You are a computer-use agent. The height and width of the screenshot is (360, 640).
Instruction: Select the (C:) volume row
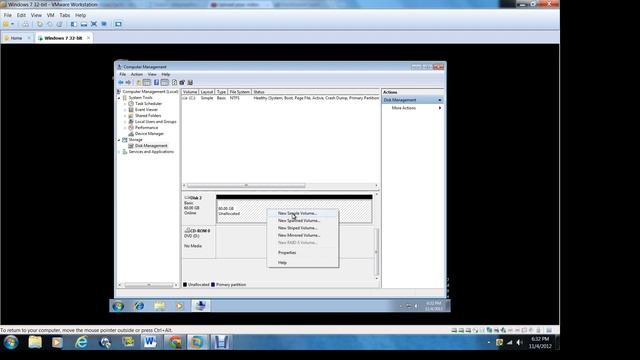coord(281,98)
